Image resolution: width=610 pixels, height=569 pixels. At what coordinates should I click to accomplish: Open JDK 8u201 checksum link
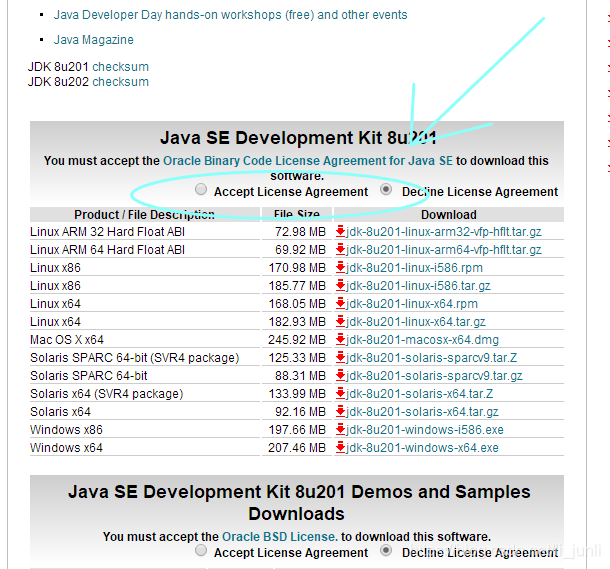pyautogui.click(x=120, y=67)
